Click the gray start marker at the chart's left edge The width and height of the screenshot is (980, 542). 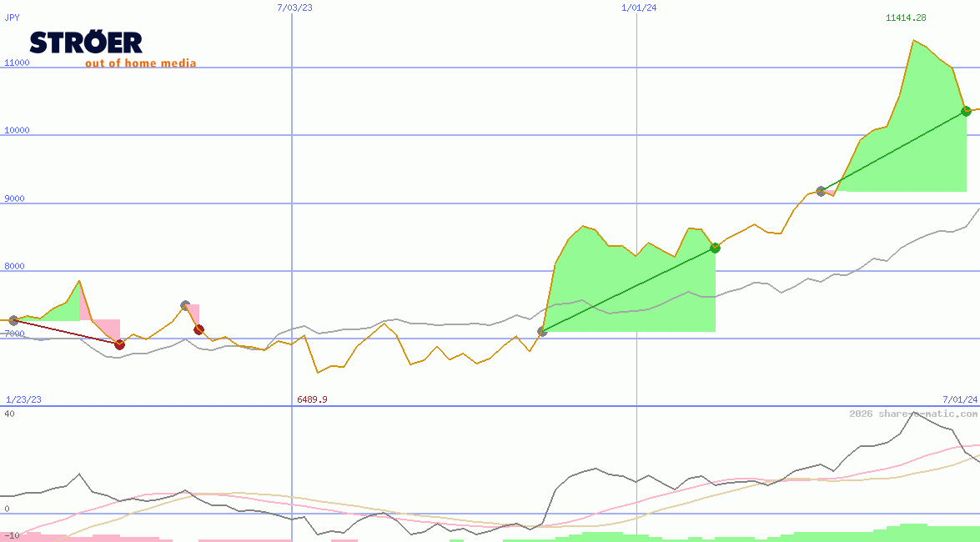click(x=13, y=320)
